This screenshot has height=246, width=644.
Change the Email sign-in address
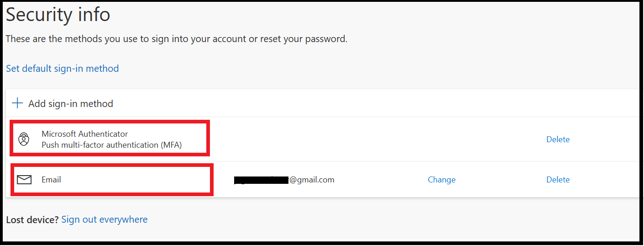click(x=441, y=180)
